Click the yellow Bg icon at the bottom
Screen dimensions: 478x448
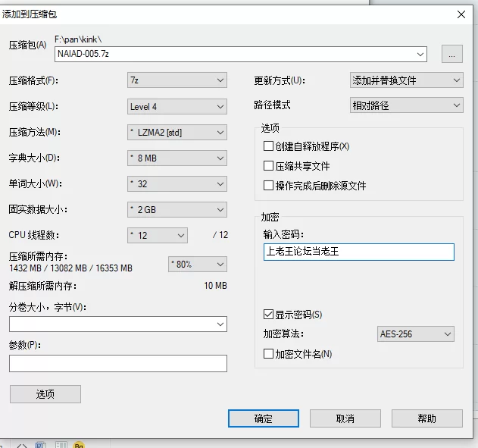pyautogui.click(x=78, y=444)
